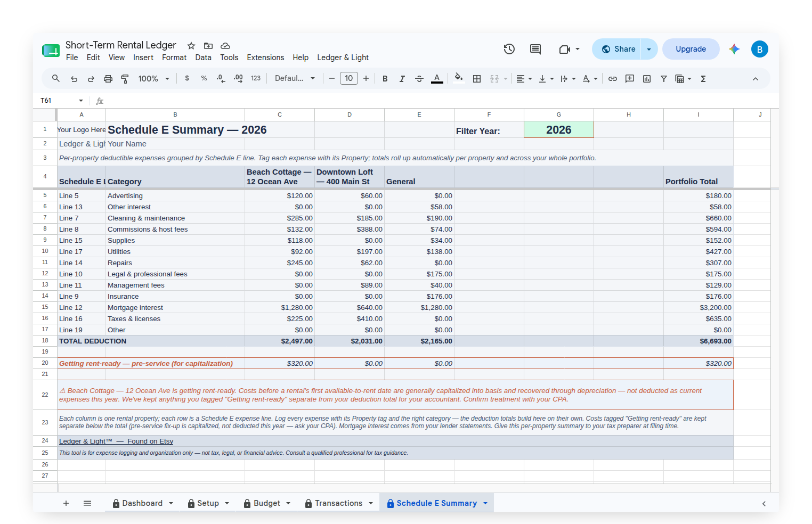Open the all sheets list icon
The height and width of the screenshot is (524, 812).
pyautogui.click(x=87, y=503)
